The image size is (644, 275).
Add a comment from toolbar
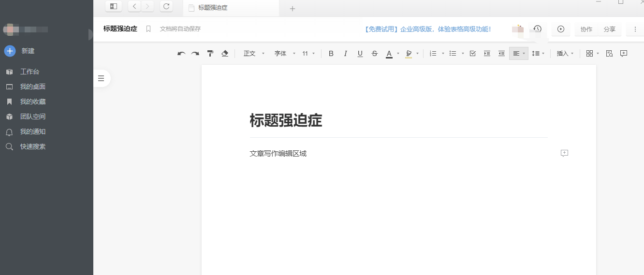pyautogui.click(x=624, y=54)
